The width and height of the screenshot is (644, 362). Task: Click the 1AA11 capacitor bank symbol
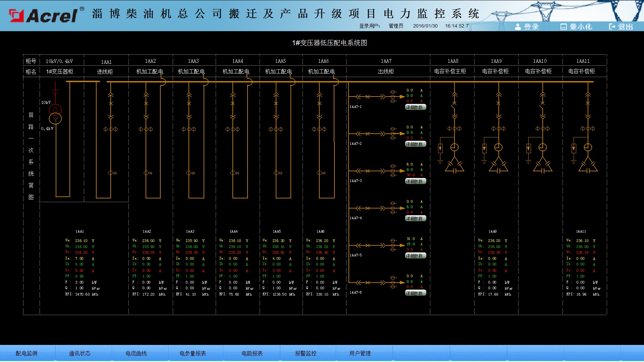588,166
